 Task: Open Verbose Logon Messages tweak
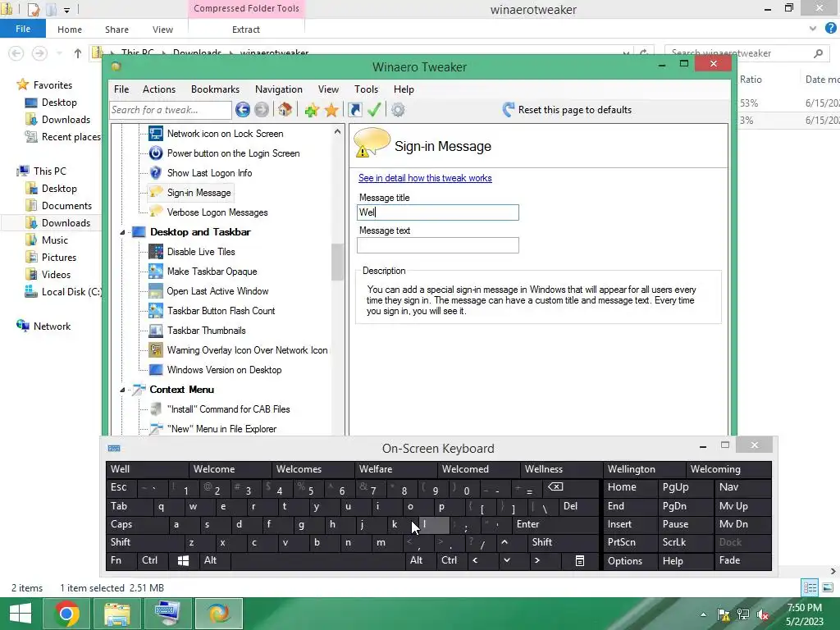(217, 212)
